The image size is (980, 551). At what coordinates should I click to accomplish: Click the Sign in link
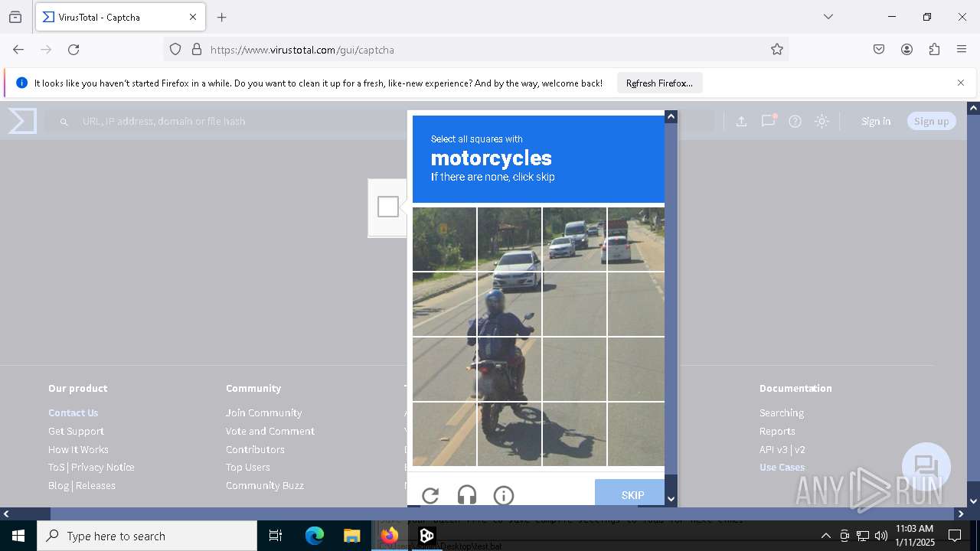pos(876,121)
